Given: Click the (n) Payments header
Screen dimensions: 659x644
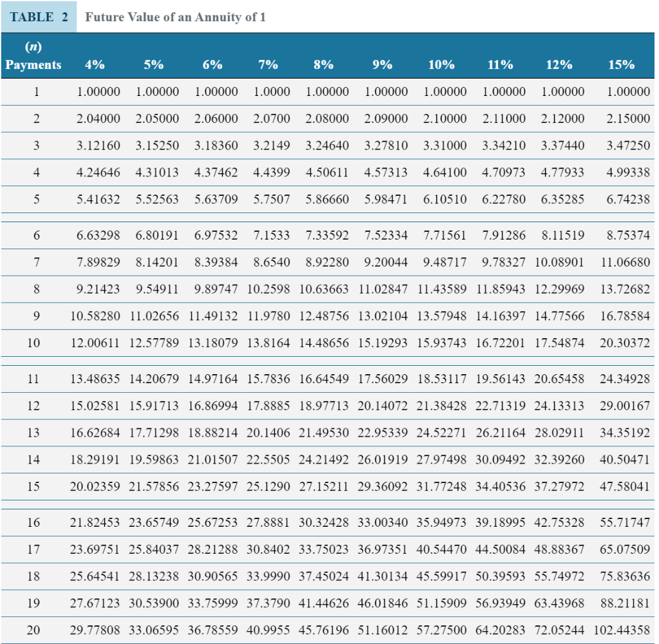Looking at the screenshot, I should 33,55.
